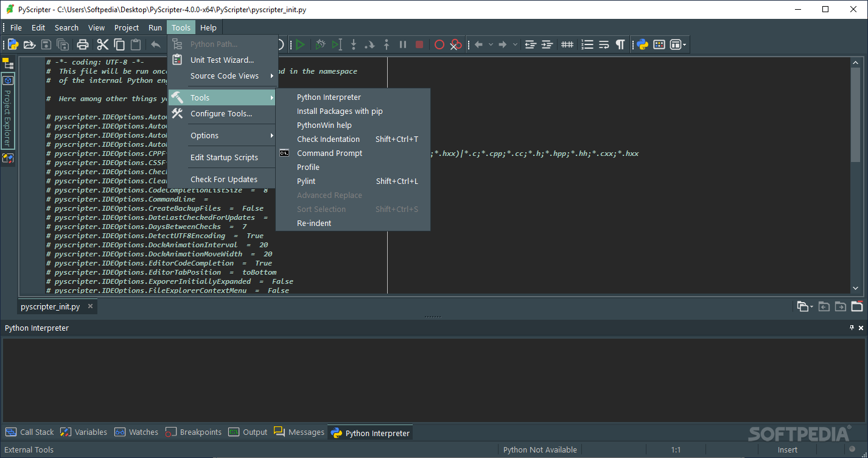Cut selection with the scissors icon

[102, 44]
